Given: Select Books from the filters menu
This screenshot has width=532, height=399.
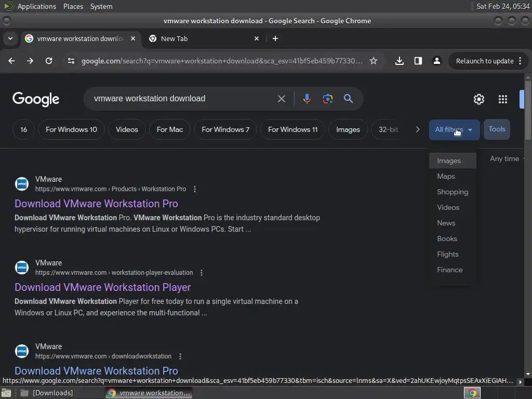Looking at the screenshot, I should [453, 239].
